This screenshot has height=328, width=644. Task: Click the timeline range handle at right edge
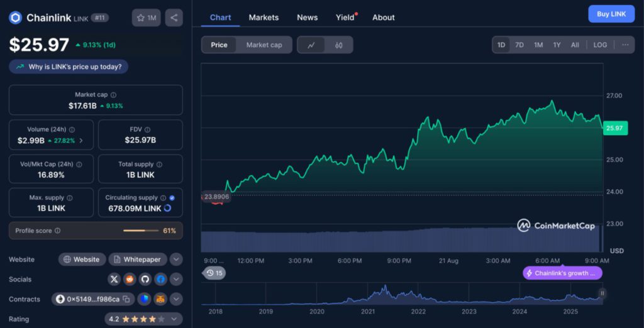click(x=602, y=293)
